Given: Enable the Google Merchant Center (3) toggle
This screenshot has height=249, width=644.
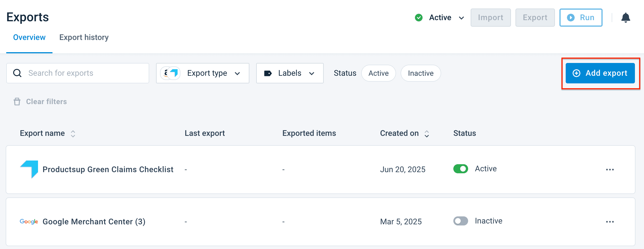Looking at the screenshot, I should (460, 221).
